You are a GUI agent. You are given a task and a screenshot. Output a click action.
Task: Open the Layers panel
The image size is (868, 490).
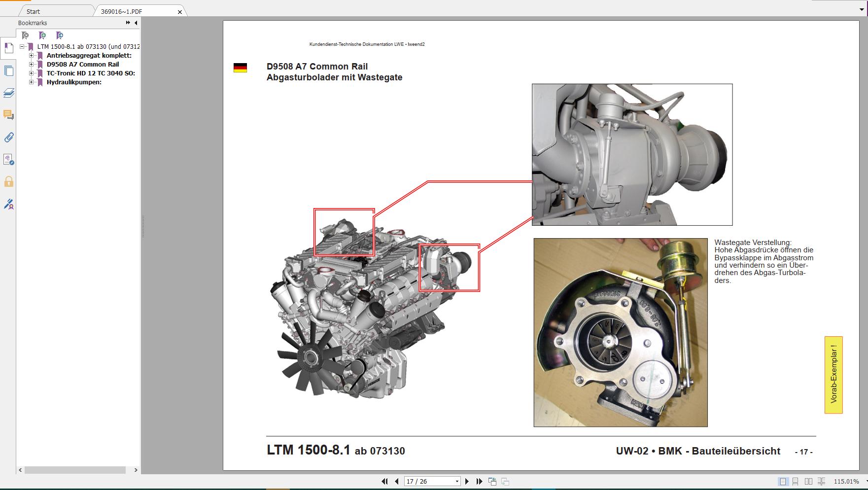point(8,93)
